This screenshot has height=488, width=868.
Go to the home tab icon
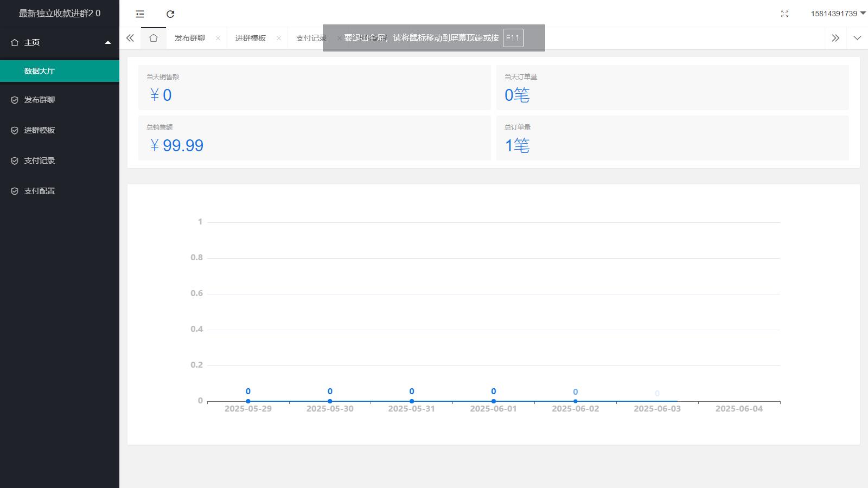[x=154, y=38]
